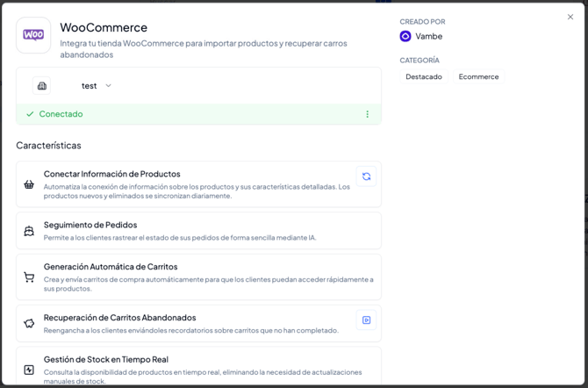Click the sync icon for product information
Viewport: 588px width, 388px height.
[366, 176]
